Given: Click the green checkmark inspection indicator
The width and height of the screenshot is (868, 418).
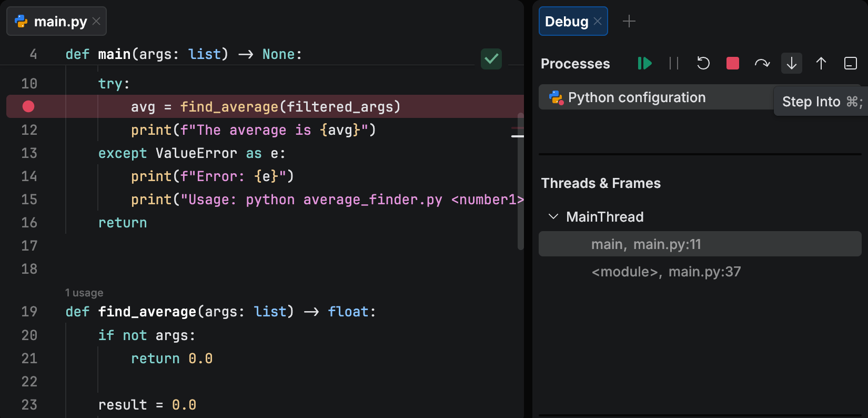Looking at the screenshot, I should click(491, 59).
